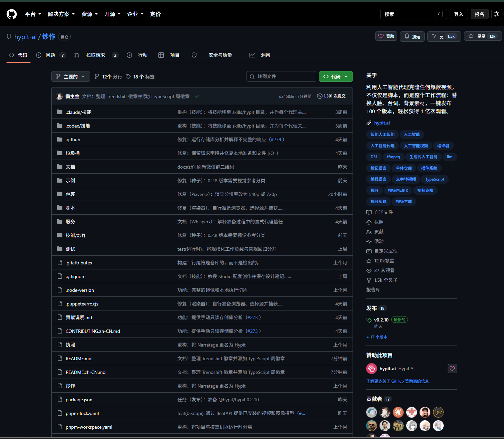This screenshot has width=504, height=439.
Task: Click the tag icon beside v0.2.10 release
Action: point(369,320)
